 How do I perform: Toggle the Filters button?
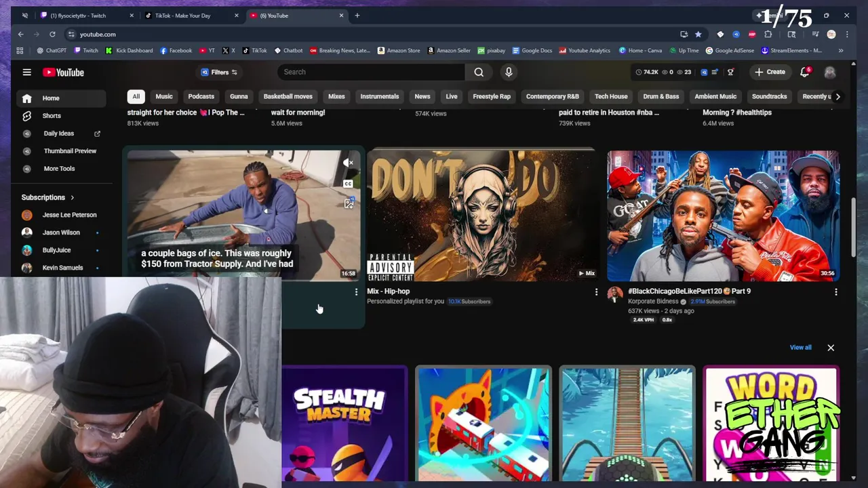[219, 72]
